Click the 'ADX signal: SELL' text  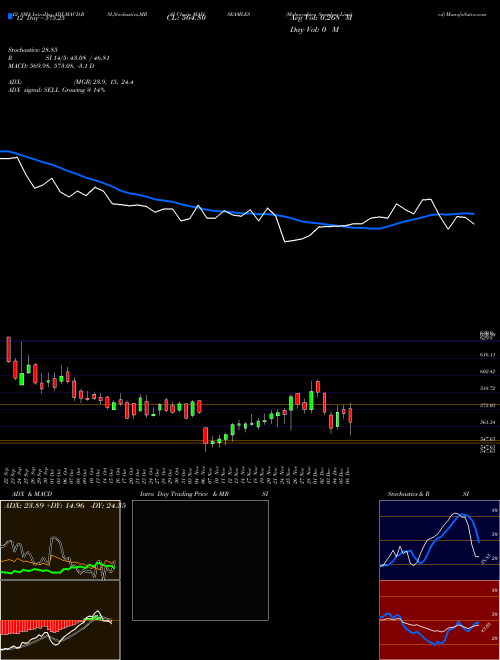tap(56, 90)
